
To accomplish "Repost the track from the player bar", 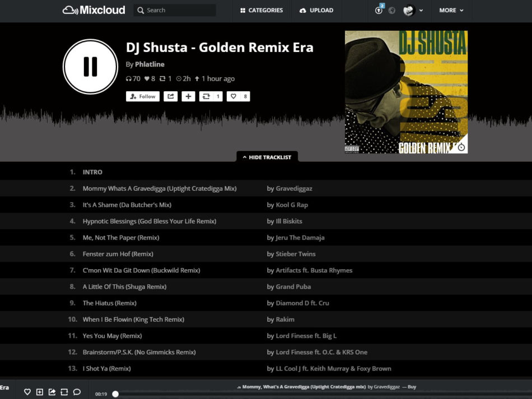I will point(64,392).
